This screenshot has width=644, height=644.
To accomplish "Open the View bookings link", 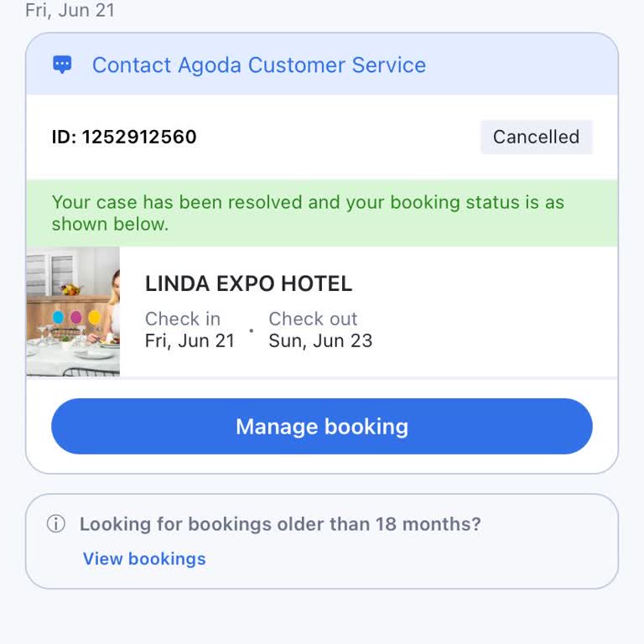I will [x=144, y=559].
